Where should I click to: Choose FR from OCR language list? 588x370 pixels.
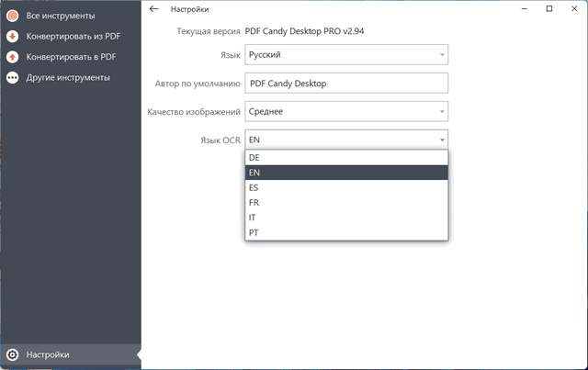coord(346,202)
